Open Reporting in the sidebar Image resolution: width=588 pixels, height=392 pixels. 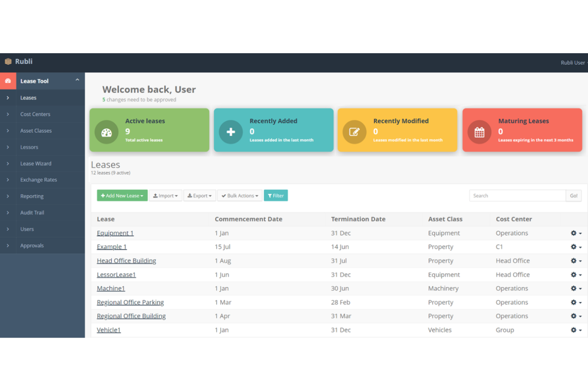32,196
